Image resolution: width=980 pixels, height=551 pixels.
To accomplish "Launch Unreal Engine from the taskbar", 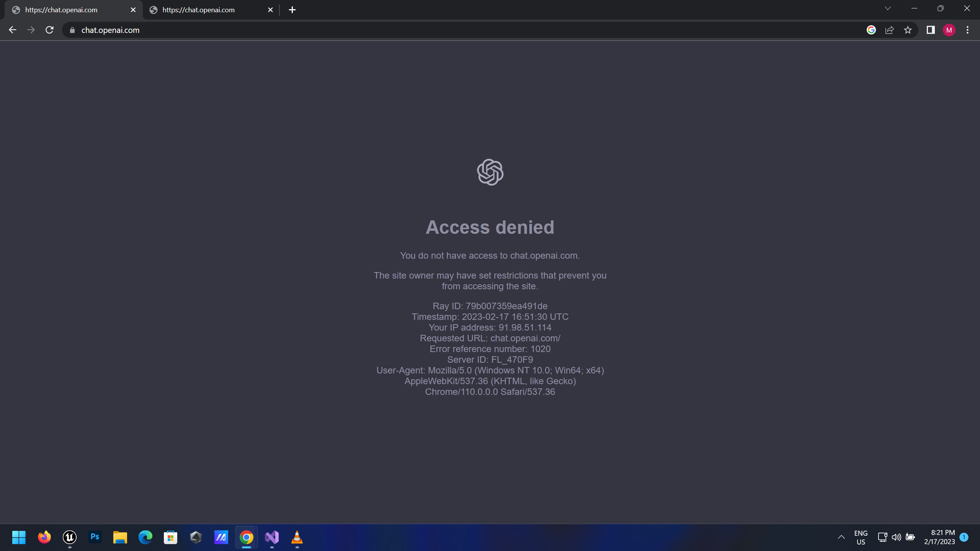I will (69, 537).
